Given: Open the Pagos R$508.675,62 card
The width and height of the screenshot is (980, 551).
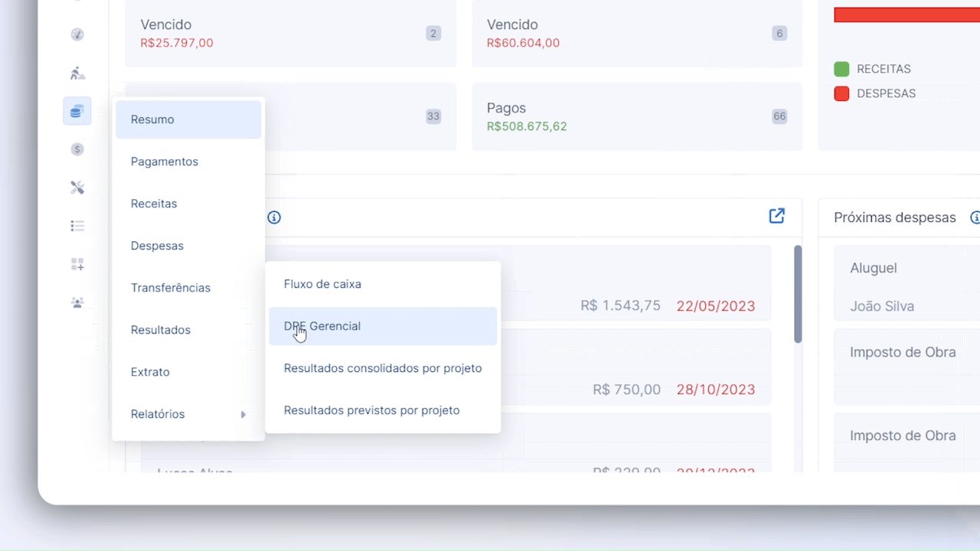Looking at the screenshot, I should (637, 116).
